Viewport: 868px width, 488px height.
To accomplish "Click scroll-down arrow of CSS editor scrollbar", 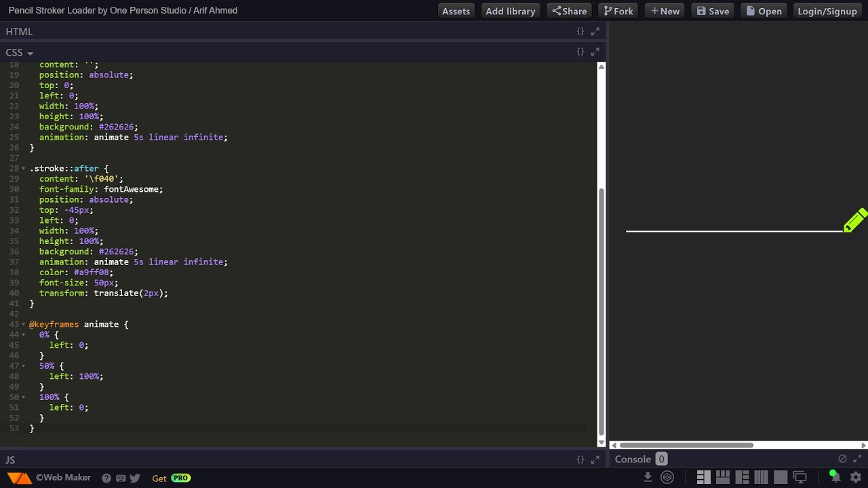I will click(x=601, y=443).
